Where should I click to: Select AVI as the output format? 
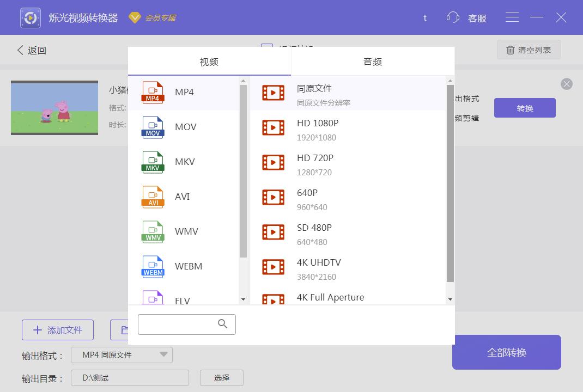click(x=152, y=197)
